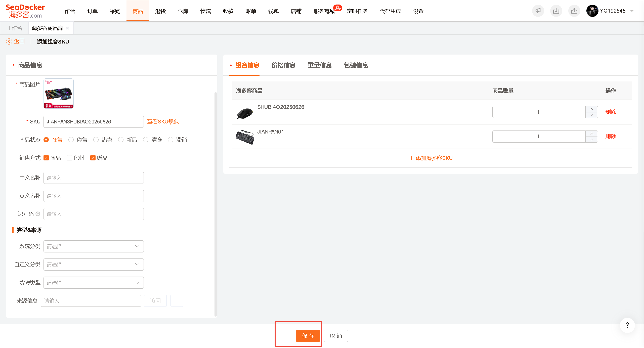Open the 物流 menu in top navigation
The image size is (644, 348).
[206, 11]
